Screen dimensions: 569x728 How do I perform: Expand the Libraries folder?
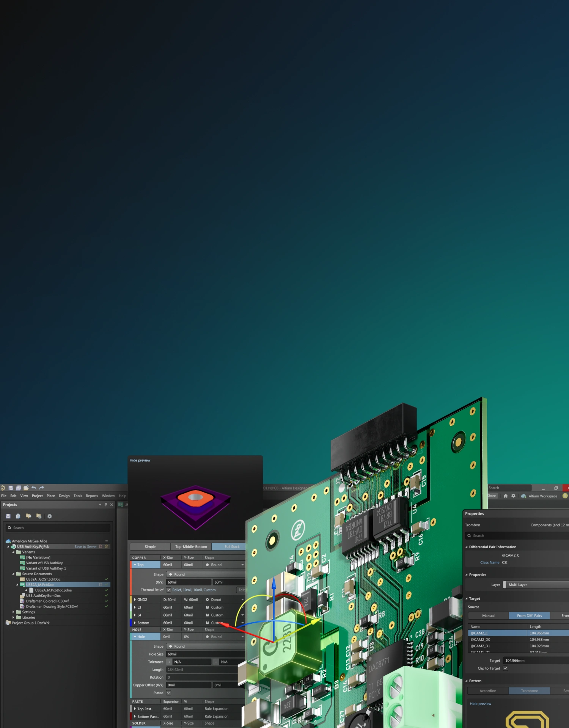pyautogui.click(x=13, y=618)
